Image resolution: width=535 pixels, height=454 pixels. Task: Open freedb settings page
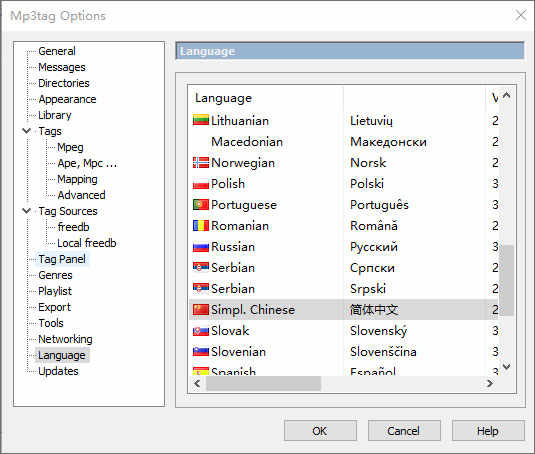[73, 227]
